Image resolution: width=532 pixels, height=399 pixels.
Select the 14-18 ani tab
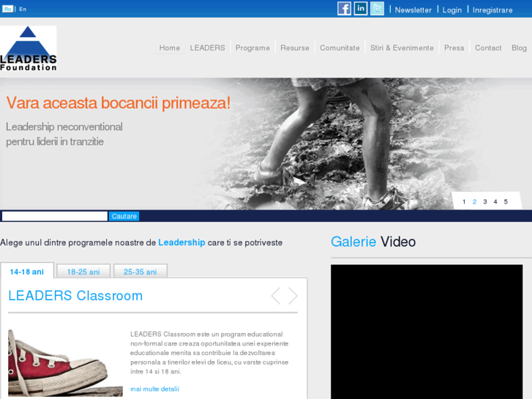pos(27,272)
